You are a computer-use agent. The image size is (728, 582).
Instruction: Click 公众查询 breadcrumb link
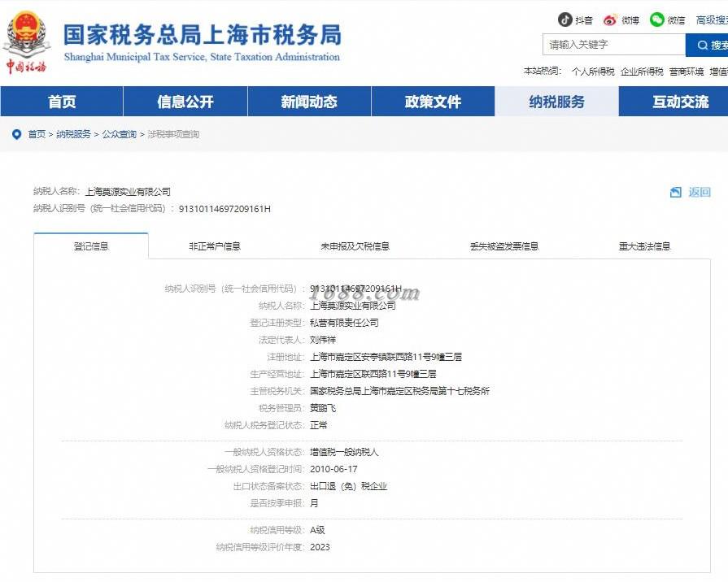120,135
